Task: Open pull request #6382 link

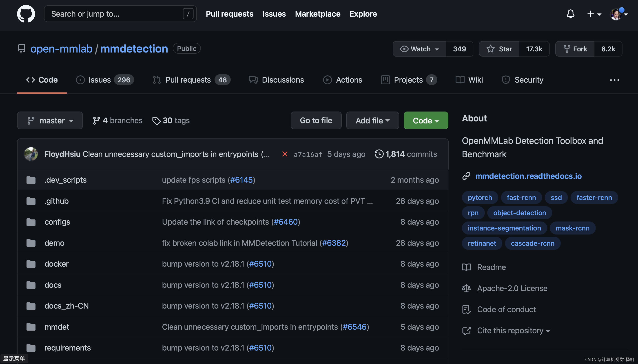Action: tap(334, 243)
